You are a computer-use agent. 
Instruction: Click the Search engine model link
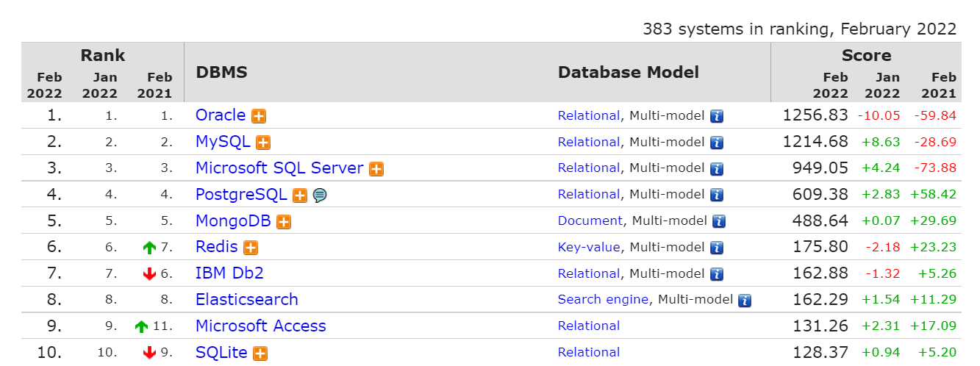603,300
